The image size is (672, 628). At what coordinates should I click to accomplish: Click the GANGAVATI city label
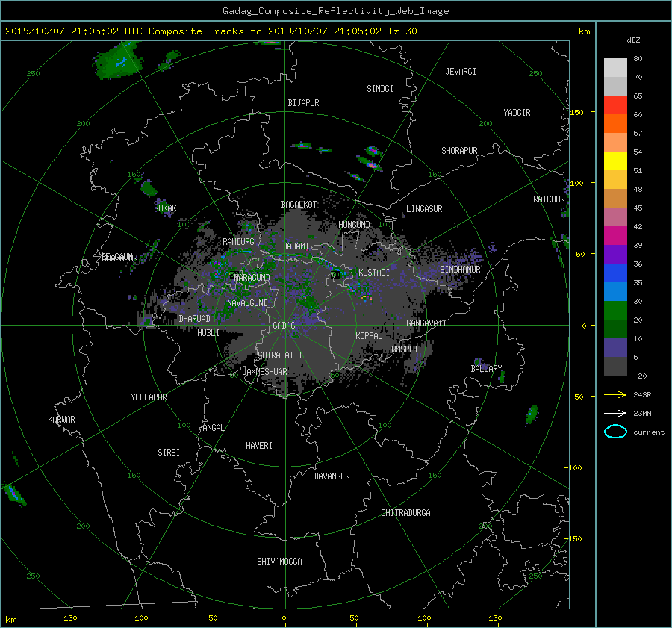tap(426, 323)
